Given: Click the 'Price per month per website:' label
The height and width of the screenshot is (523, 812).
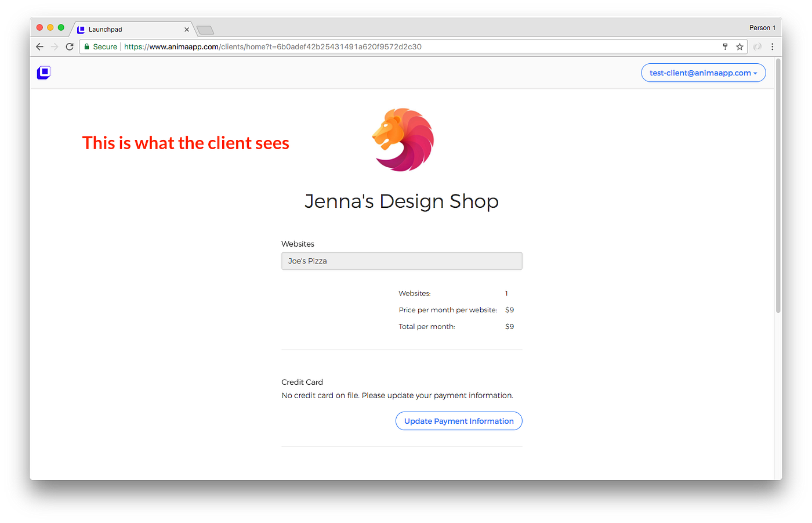Looking at the screenshot, I should (448, 310).
